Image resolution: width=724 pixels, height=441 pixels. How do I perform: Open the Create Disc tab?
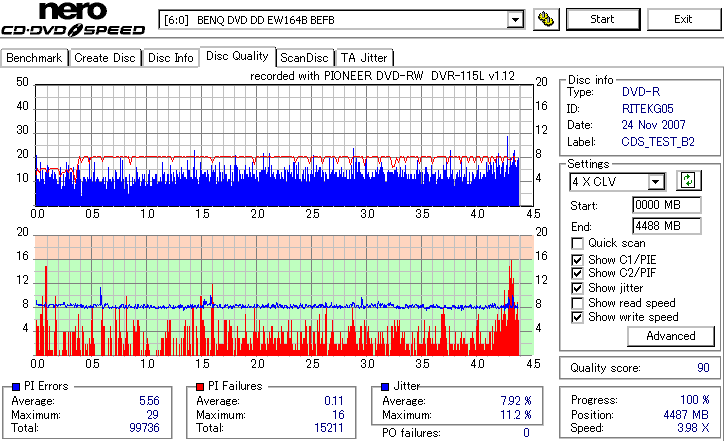(105, 58)
